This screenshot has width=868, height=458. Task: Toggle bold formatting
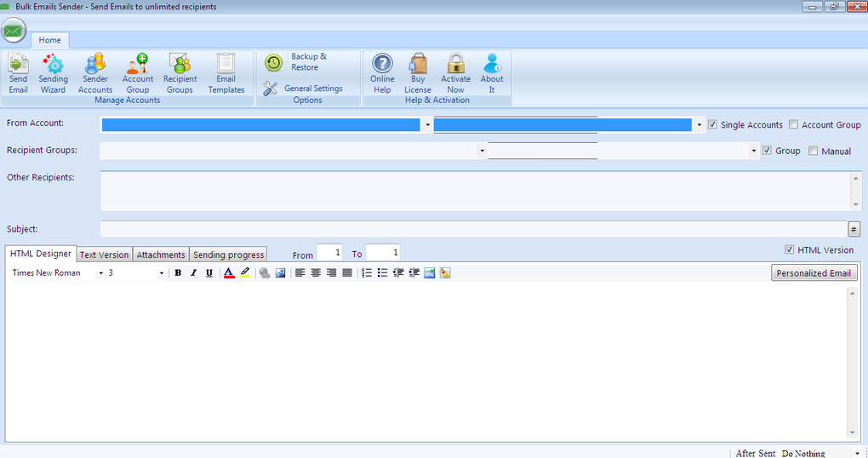pyautogui.click(x=178, y=272)
